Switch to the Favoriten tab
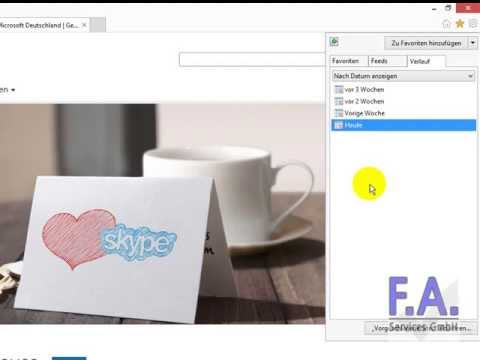The width and height of the screenshot is (480, 360). [x=348, y=61]
